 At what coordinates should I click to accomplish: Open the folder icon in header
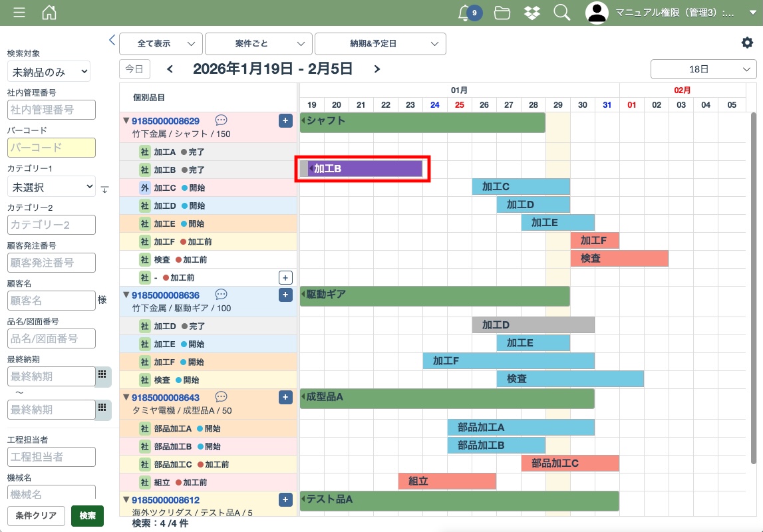coord(502,13)
